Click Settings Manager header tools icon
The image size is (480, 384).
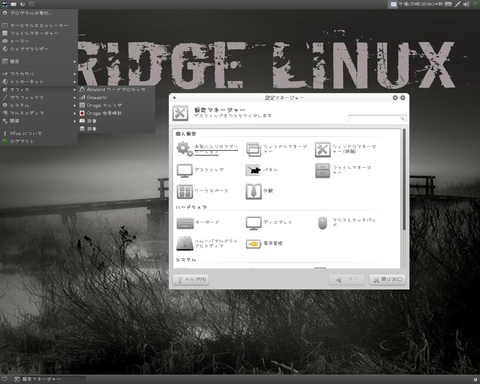(x=180, y=113)
